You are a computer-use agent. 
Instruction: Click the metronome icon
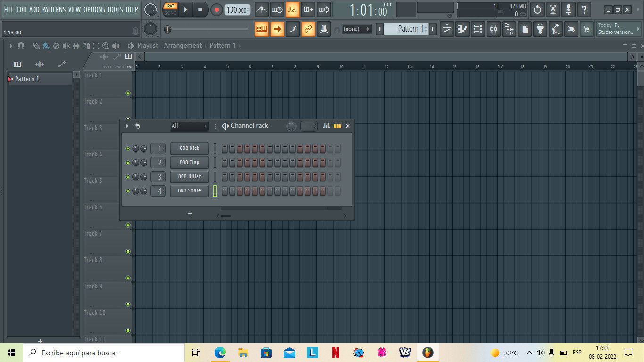[x=262, y=9]
